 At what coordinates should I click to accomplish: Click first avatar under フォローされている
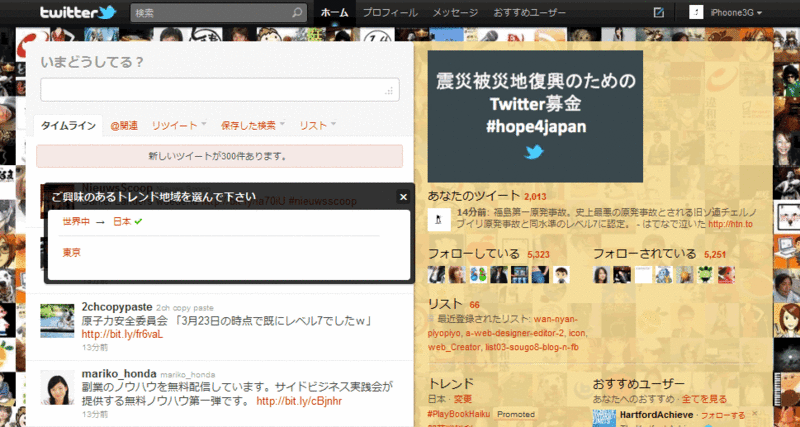click(602, 275)
